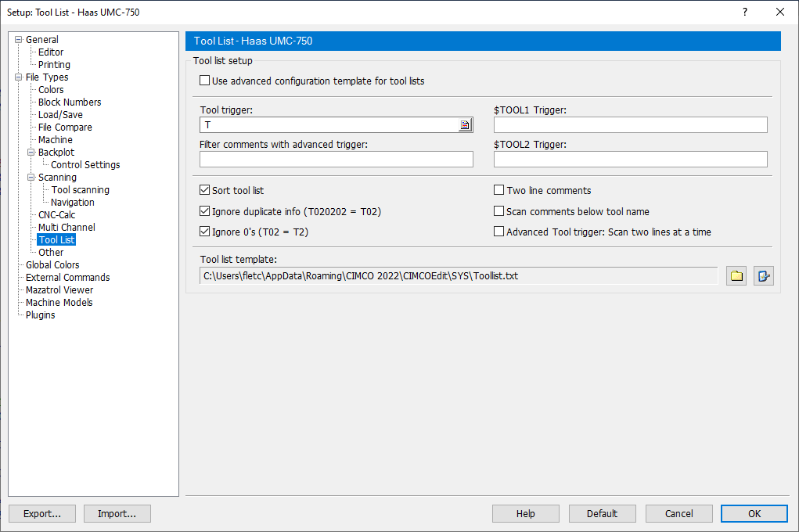Check Scan comments below tool name
799x532 pixels.
pos(498,211)
